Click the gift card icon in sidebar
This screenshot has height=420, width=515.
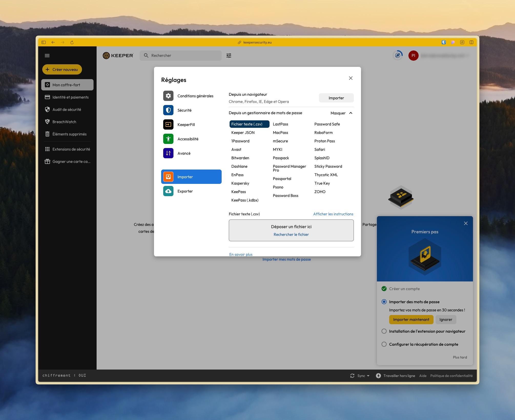point(47,161)
